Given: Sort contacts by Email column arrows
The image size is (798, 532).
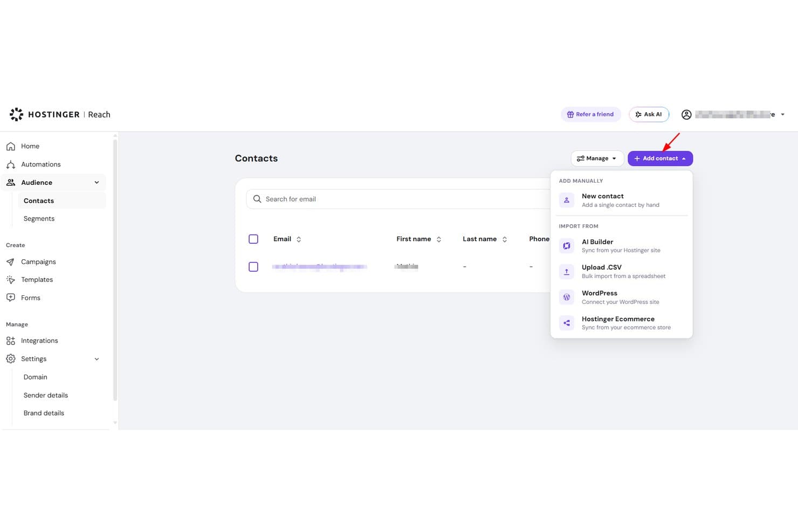Looking at the screenshot, I should pos(299,239).
